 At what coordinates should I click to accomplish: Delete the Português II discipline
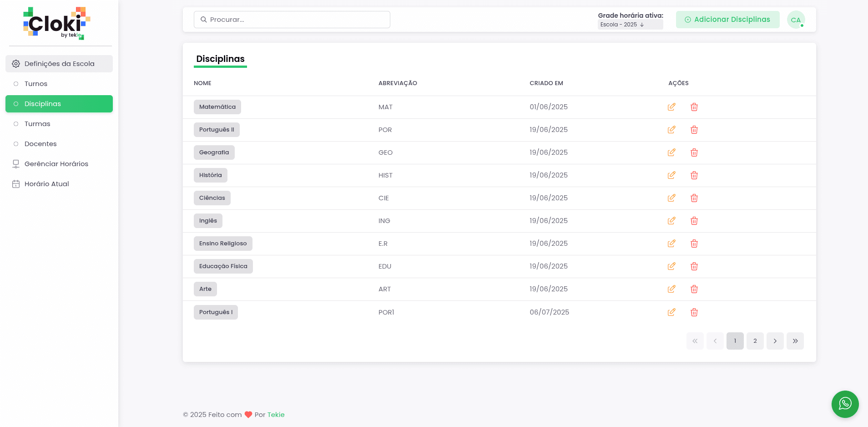[x=694, y=130]
